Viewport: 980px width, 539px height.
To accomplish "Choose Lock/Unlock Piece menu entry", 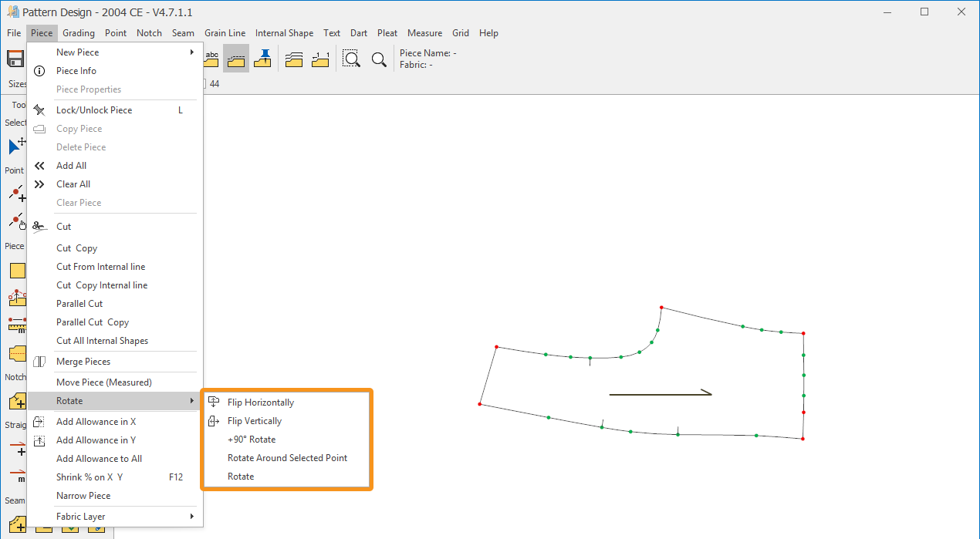I will [x=94, y=110].
